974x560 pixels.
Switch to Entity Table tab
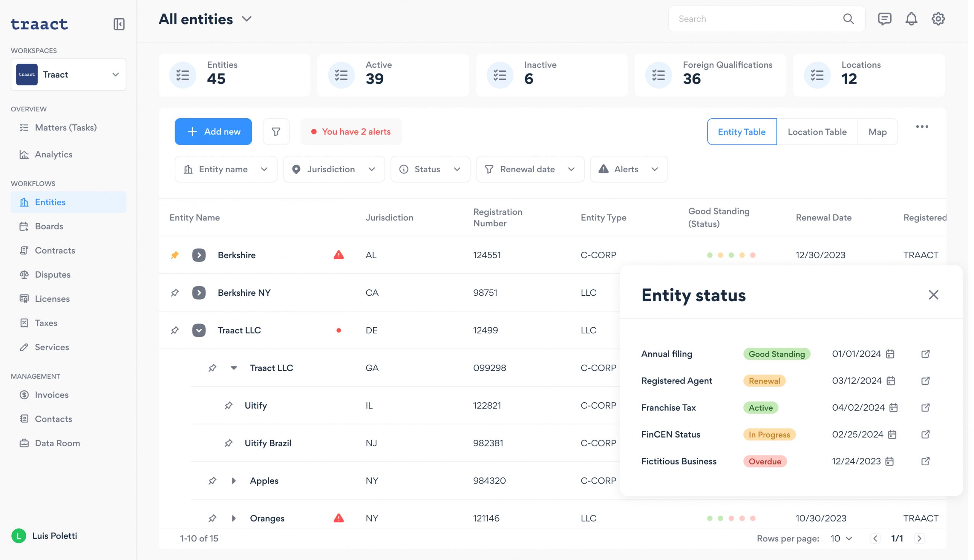742,132
